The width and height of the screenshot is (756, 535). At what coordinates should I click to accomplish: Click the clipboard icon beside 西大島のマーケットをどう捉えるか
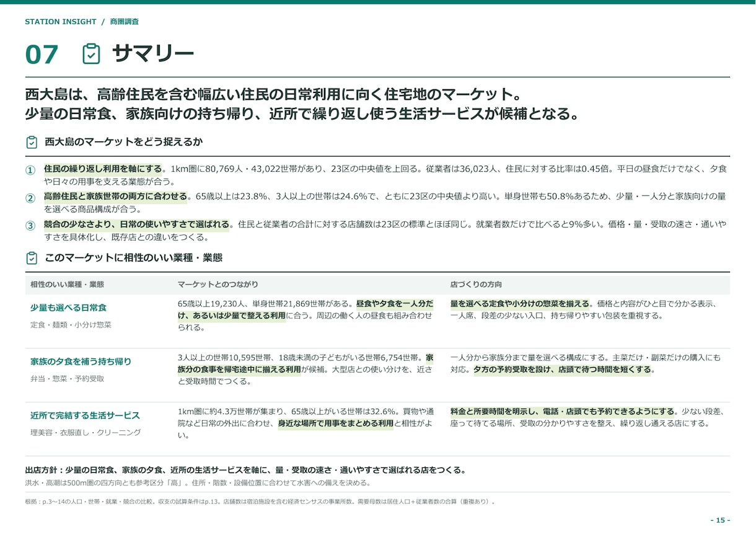click(31, 142)
